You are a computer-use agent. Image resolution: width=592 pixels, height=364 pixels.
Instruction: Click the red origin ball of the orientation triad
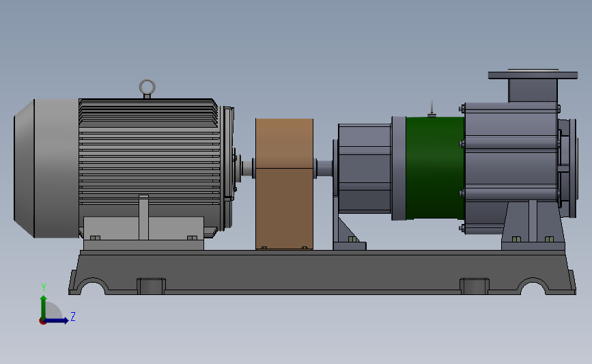pyautogui.click(x=42, y=322)
